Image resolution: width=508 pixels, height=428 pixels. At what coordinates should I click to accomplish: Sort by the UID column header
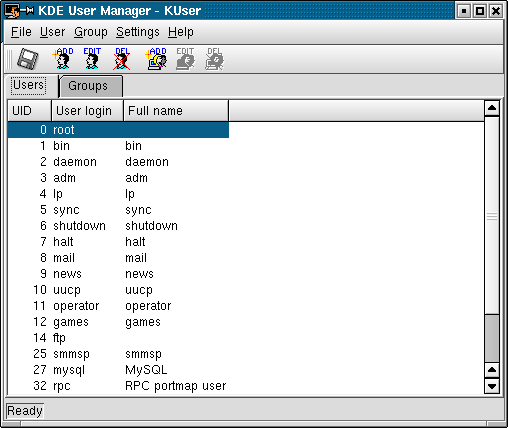pyautogui.click(x=30, y=111)
